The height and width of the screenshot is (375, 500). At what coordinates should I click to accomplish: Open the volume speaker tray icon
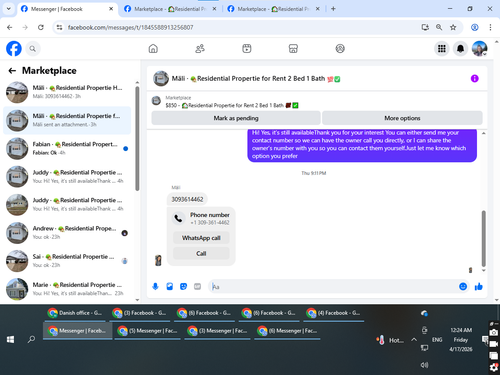pos(424,365)
